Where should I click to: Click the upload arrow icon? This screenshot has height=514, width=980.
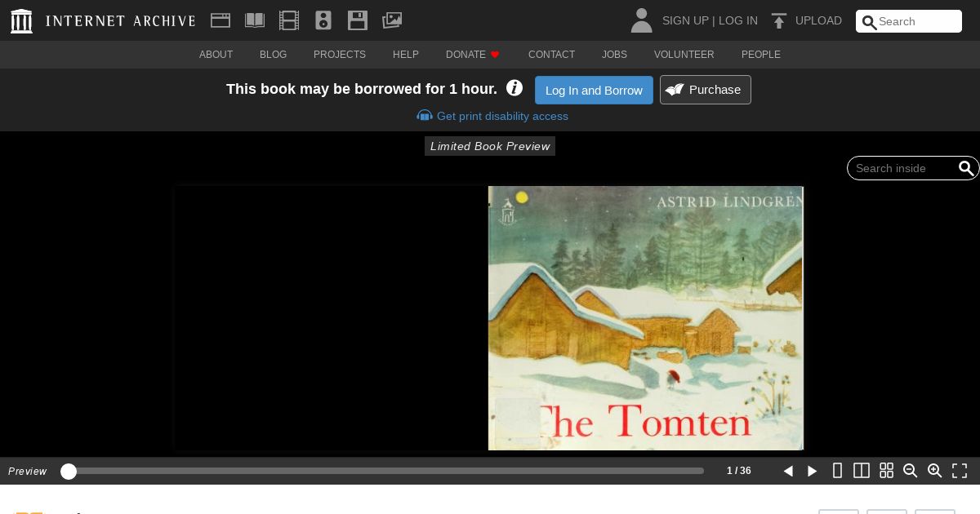click(x=779, y=21)
